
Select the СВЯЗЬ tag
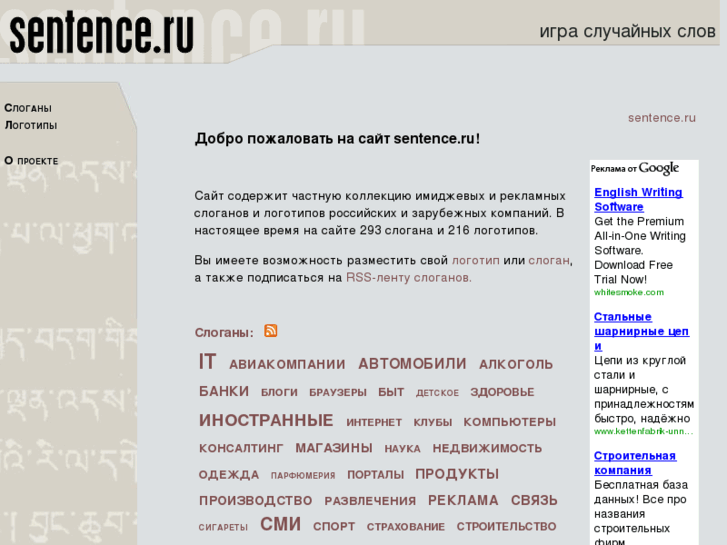point(534,500)
